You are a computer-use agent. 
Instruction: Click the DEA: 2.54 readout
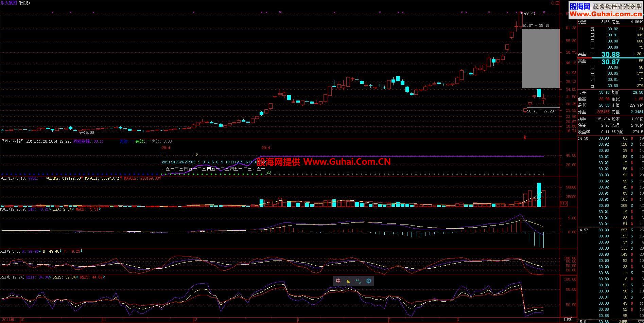(x=62, y=209)
